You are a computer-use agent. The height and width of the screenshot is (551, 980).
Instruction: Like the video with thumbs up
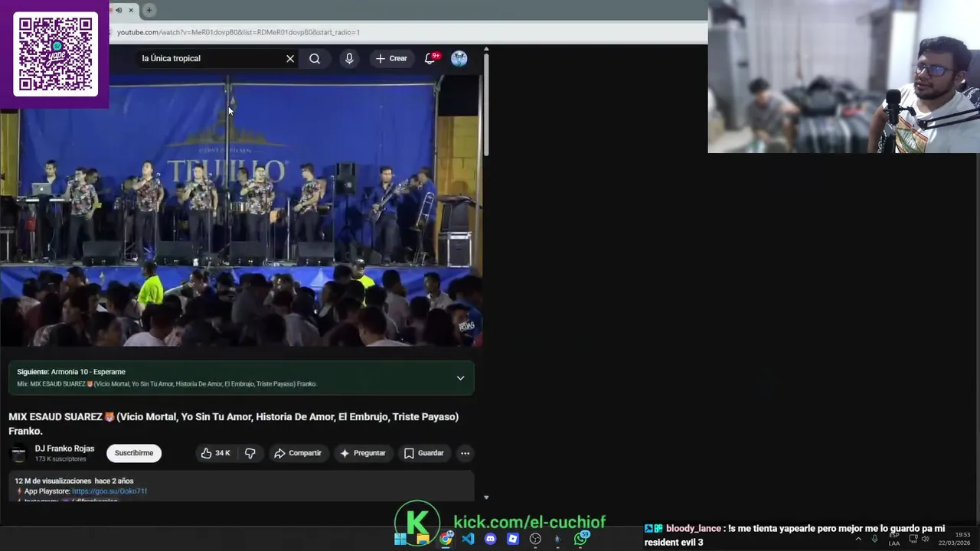[x=215, y=453]
